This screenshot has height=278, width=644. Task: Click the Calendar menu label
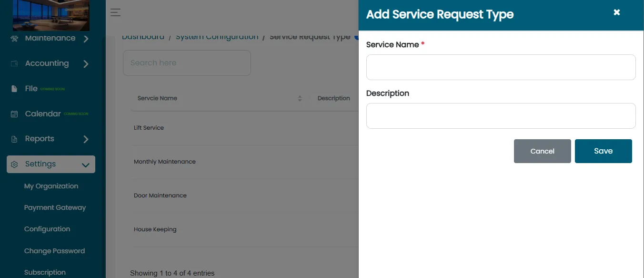point(43,113)
